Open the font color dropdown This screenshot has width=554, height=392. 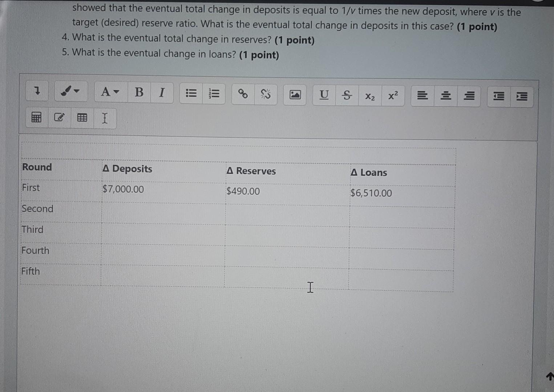[110, 92]
